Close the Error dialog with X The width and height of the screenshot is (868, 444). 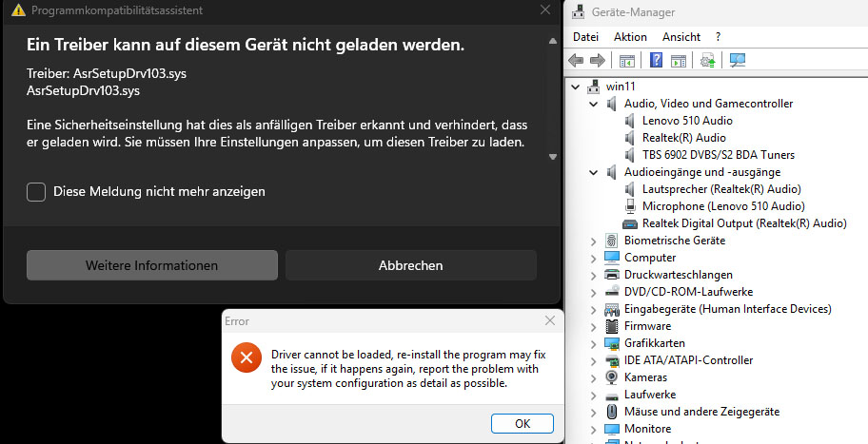[550, 320]
